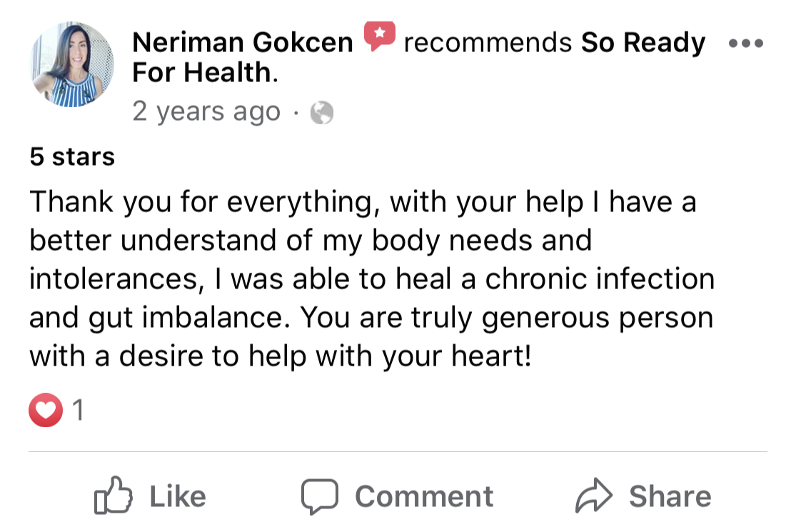This screenshot has width=796, height=532.
Task: Click the globe public privacy icon
Action: [x=322, y=113]
